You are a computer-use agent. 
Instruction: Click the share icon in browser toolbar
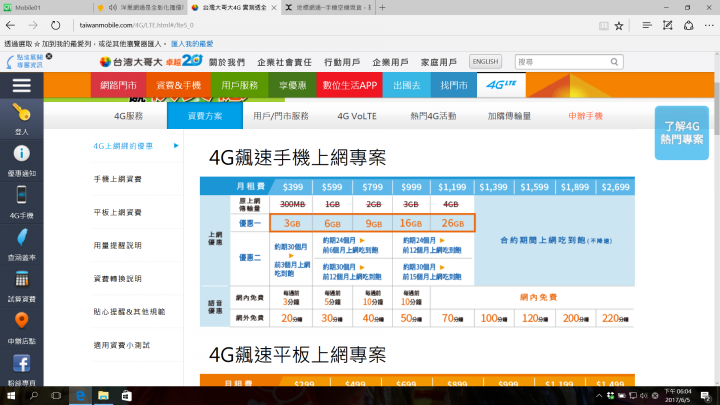tap(688, 25)
